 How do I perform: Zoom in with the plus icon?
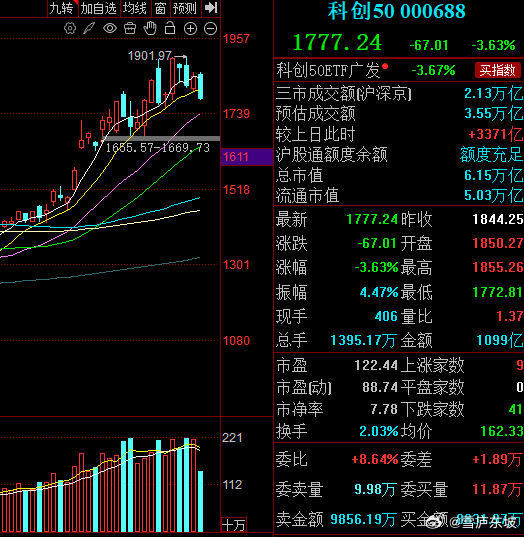(x=190, y=29)
